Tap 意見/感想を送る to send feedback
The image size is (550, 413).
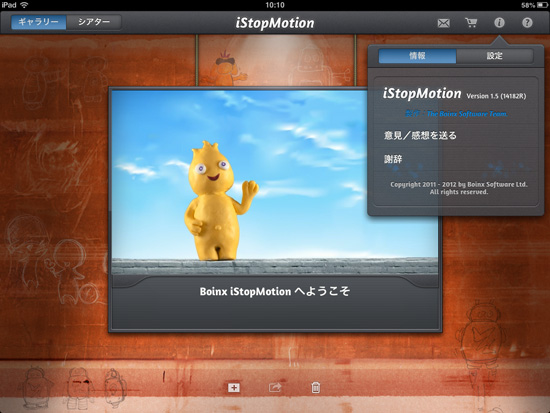(455, 135)
